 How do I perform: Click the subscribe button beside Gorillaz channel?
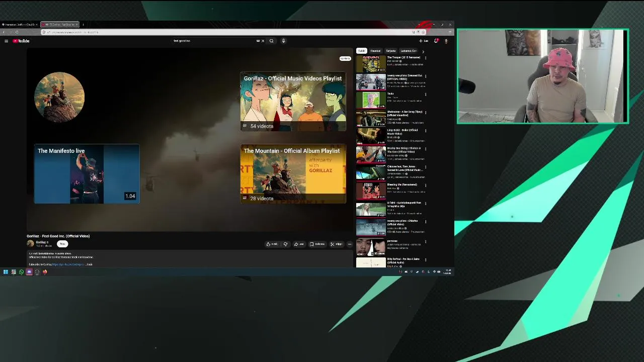pos(62,244)
